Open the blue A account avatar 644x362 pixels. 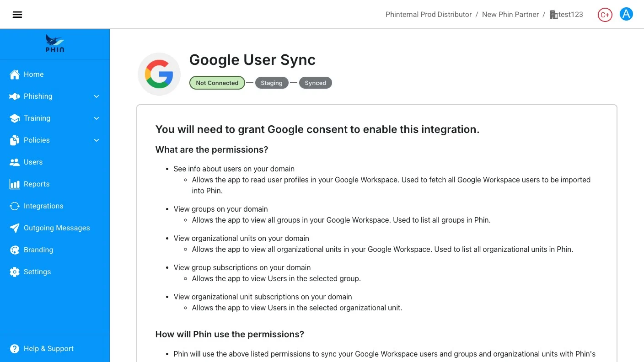tap(626, 14)
